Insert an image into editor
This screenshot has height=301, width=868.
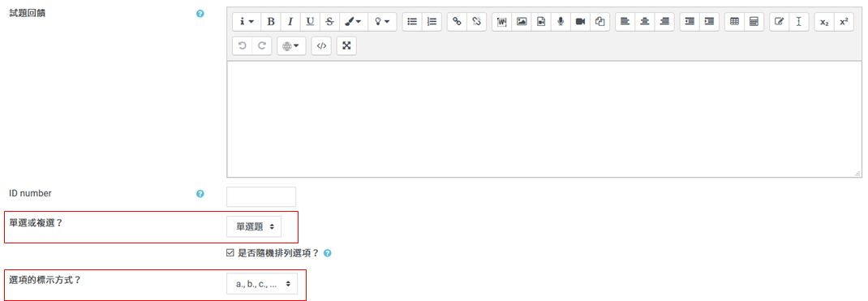(x=522, y=22)
